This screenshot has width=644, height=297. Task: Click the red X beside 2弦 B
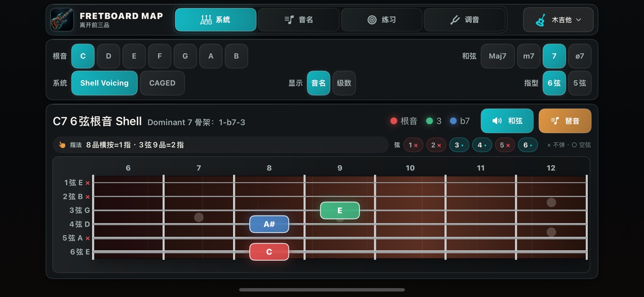[88, 197]
